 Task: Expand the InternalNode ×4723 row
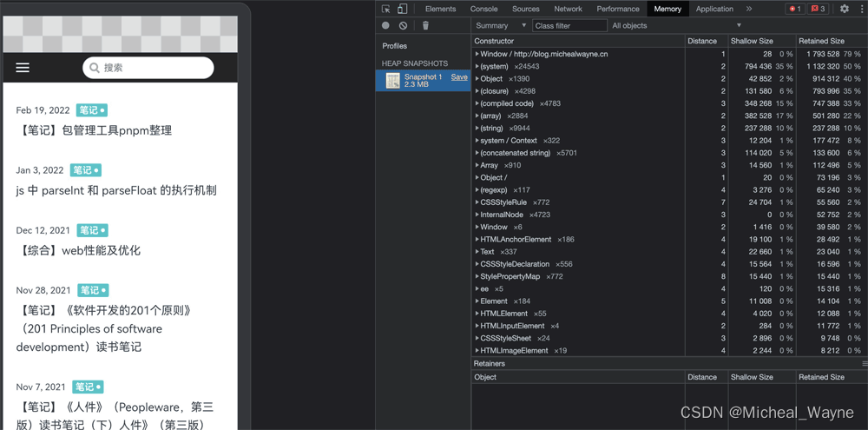click(477, 215)
